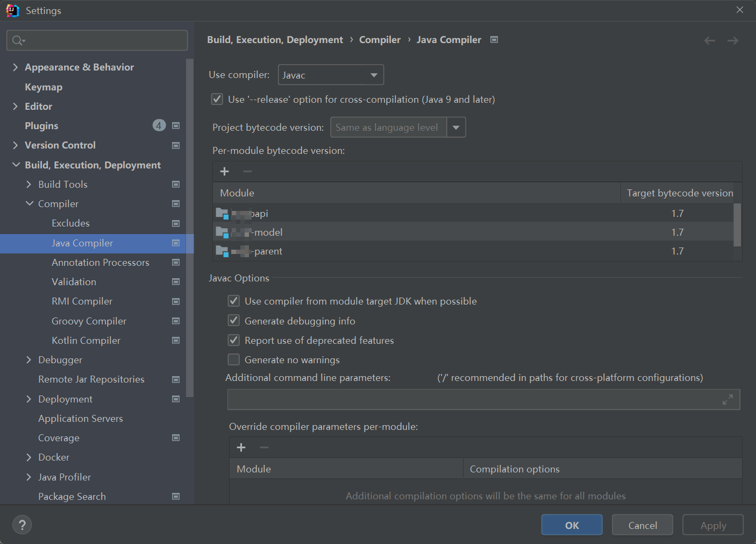Expand the Editor settings section

pyautogui.click(x=15, y=107)
